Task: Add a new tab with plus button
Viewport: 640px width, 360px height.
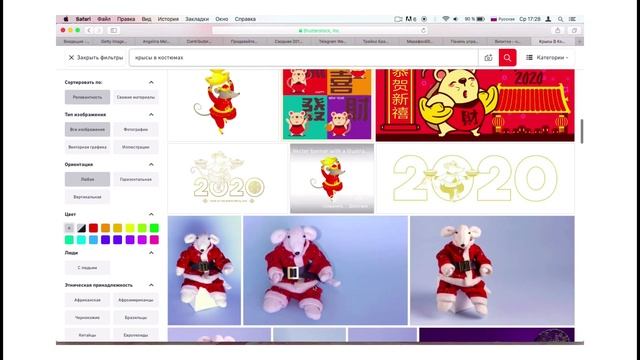Action: 579,41
